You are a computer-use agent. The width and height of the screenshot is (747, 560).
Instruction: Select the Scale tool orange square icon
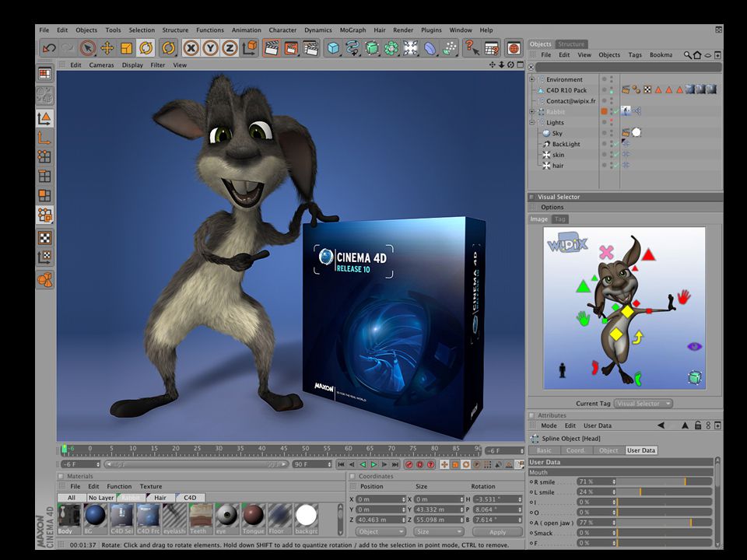tap(126, 48)
